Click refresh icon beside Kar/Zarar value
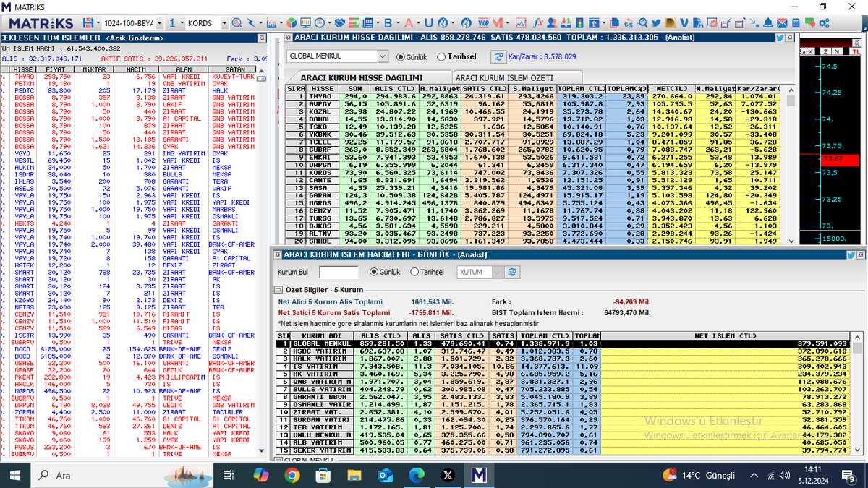868x488 pixels. [x=498, y=56]
